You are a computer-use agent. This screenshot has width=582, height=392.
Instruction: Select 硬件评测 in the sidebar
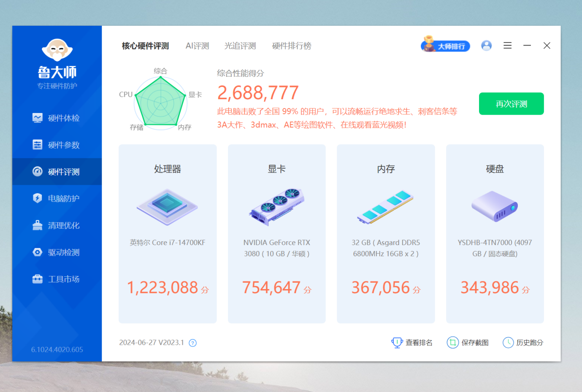(x=57, y=172)
